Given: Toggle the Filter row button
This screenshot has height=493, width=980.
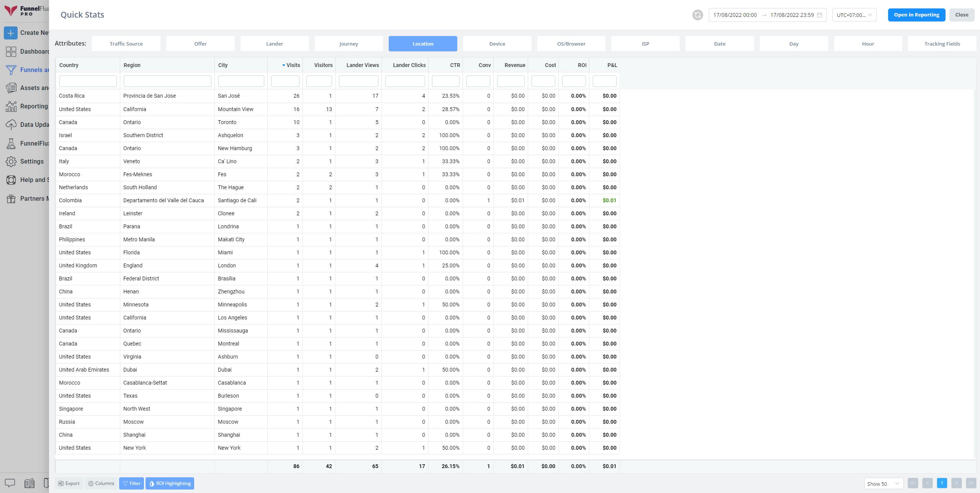Looking at the screenshot, I should [x=131, y=483].
